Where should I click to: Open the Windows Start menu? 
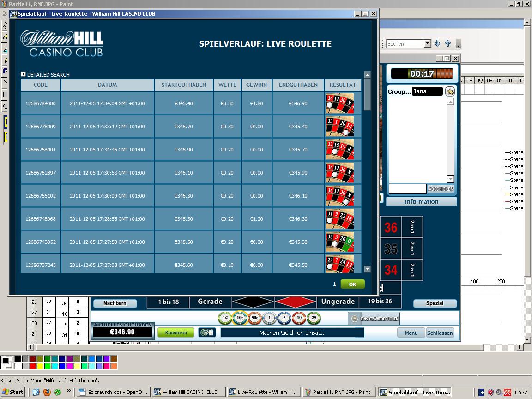[x=12, y=392]
